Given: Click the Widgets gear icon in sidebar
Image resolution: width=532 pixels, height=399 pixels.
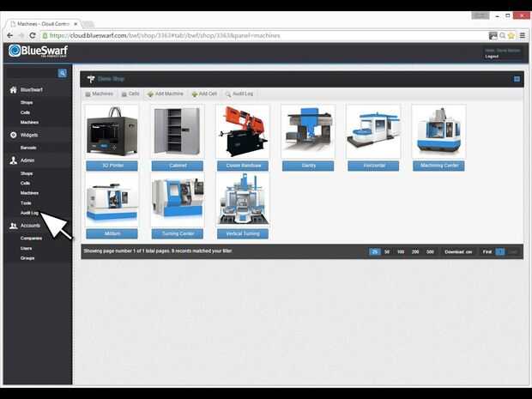Looking at the screenshot, I should pos(13,135).
